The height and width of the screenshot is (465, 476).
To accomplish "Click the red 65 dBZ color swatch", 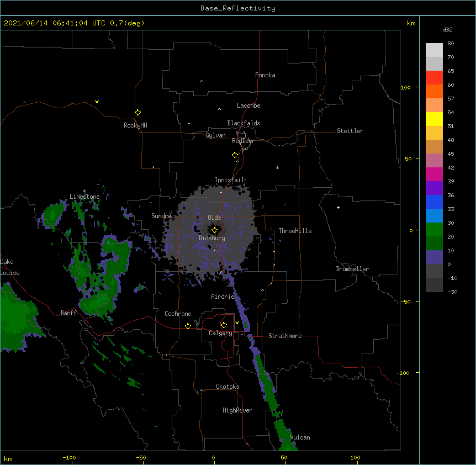I will tap(434, 77).
